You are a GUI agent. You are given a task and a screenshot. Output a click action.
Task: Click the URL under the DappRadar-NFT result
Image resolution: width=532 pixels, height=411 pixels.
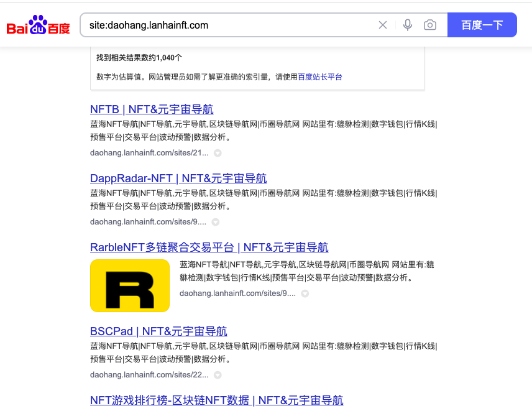(x=149, y=221)
